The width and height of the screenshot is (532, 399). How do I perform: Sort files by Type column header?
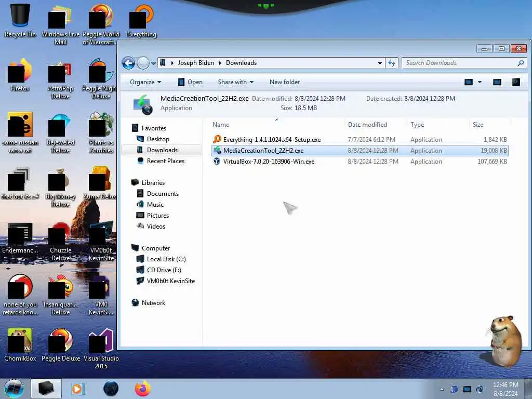[x=438, y=125]
